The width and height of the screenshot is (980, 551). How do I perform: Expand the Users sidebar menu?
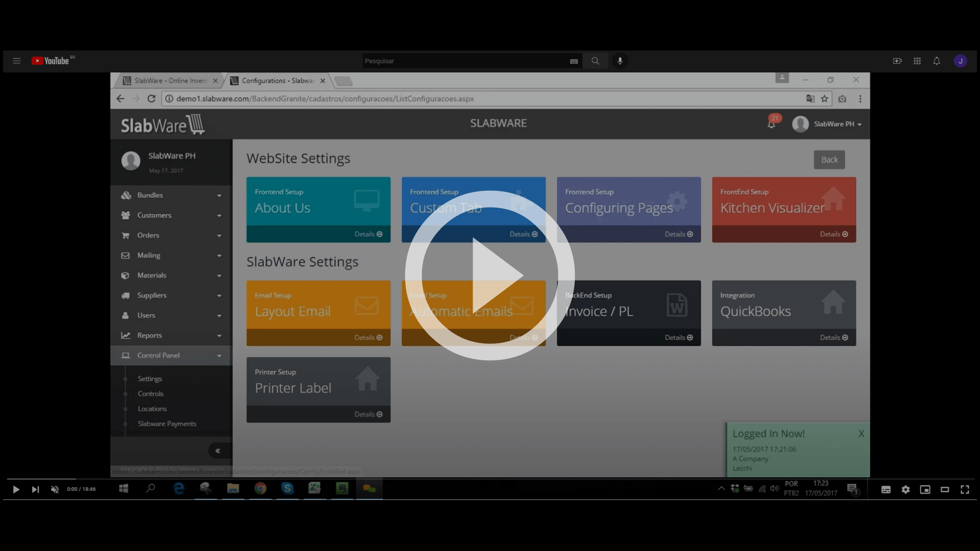coord(171,315)
